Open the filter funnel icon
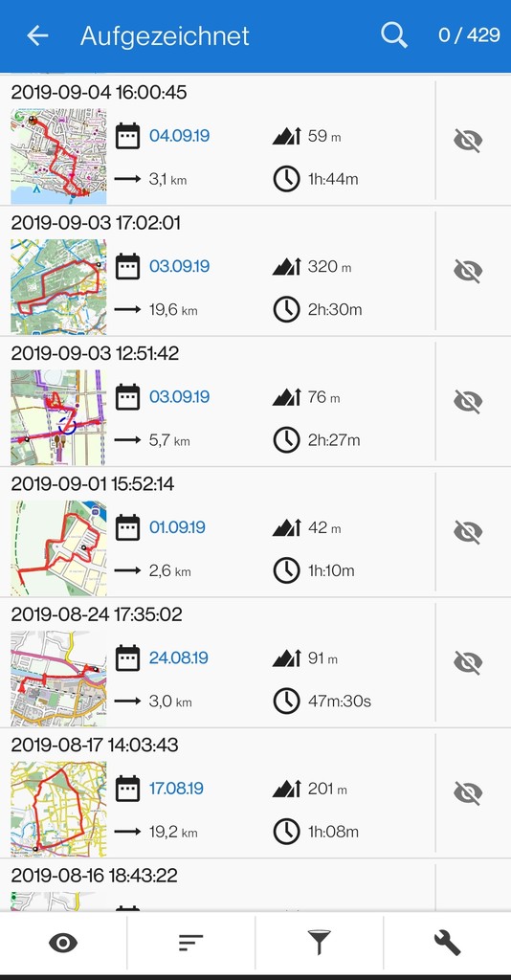 319,943
